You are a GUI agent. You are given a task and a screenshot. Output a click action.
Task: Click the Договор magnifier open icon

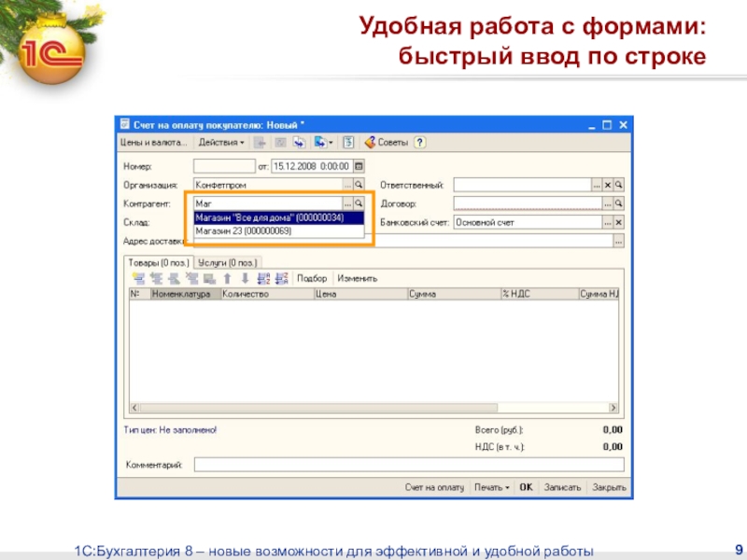click(x=618, y=203)
